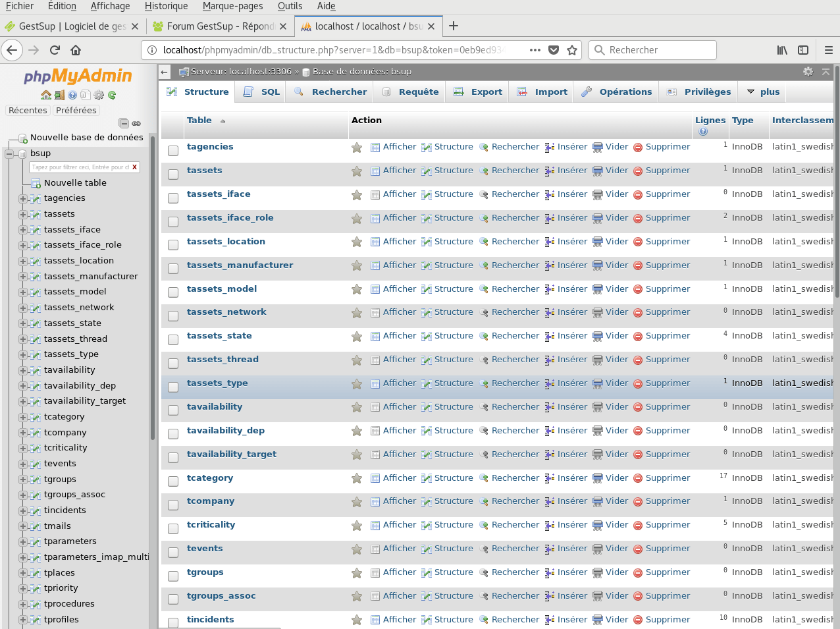This screenshot has height=629, width=840.
Task: Click the table filter input under bsup
Action: [x=80, y=167]
